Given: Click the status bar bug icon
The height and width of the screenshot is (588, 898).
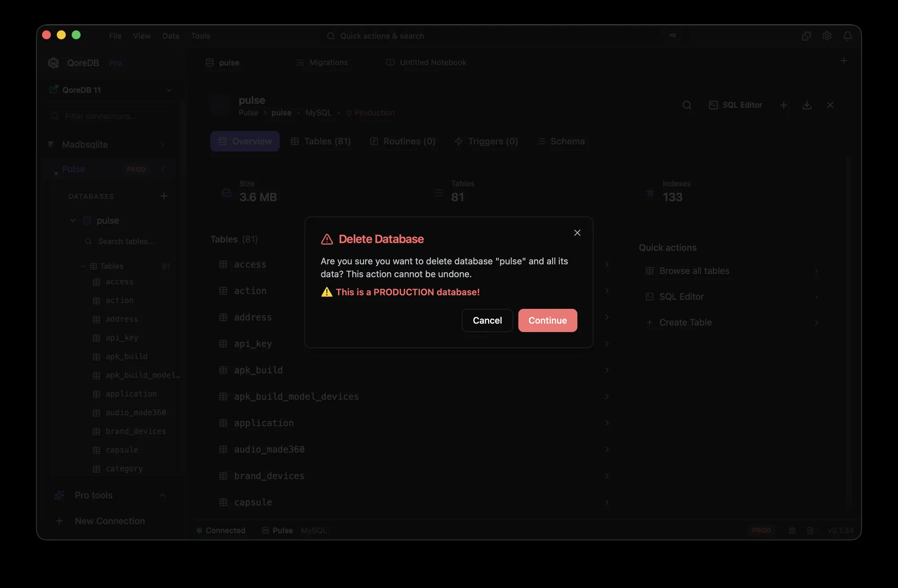Looking at the screenshot, I should [792, 531].
